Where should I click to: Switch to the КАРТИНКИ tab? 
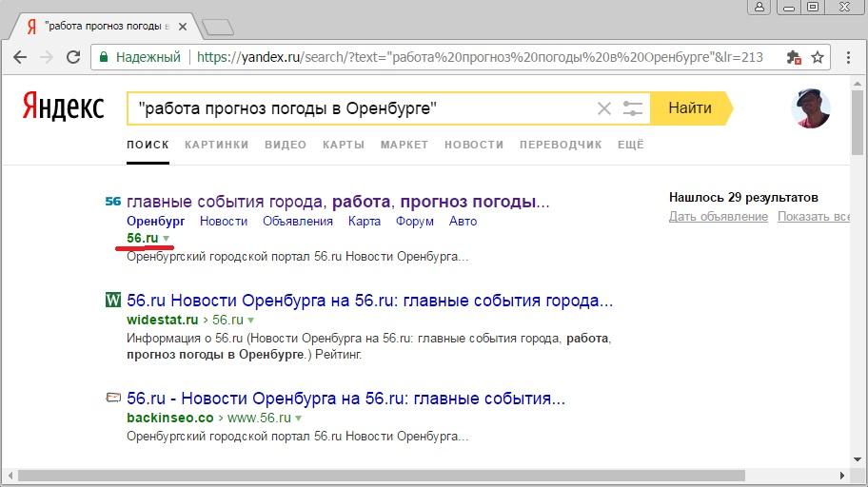pos(217,145)
